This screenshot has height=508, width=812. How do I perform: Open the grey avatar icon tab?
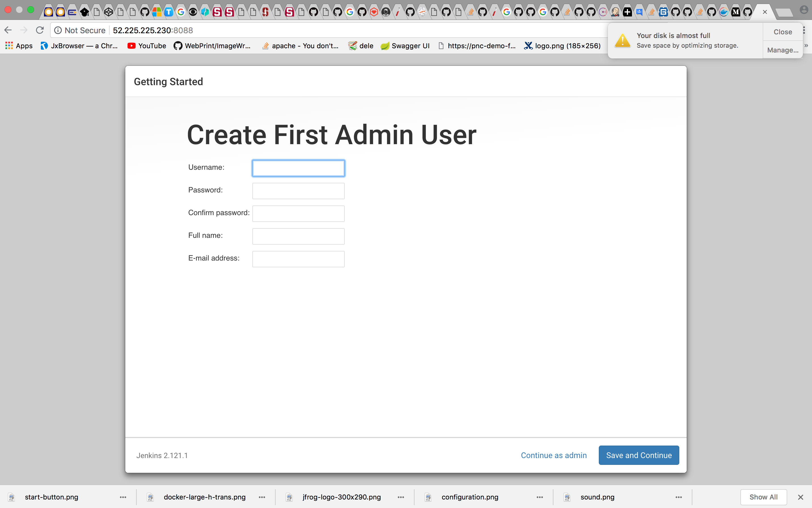coord(386,12)
